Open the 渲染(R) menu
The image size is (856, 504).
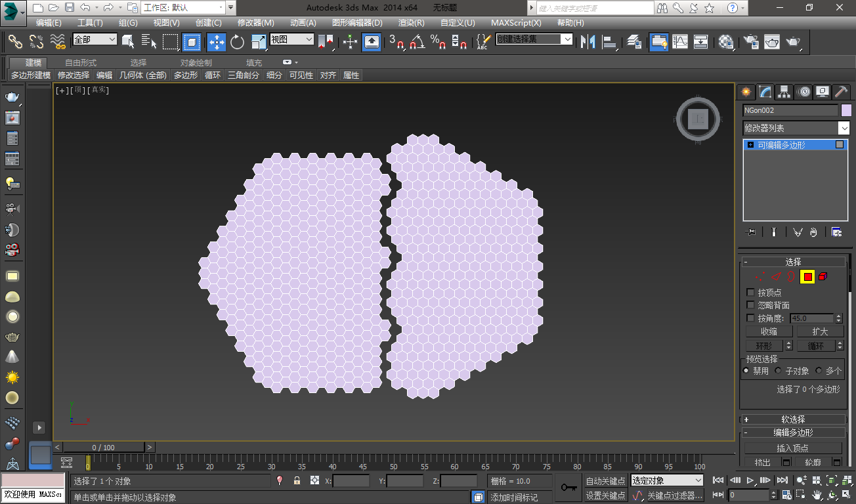point(411,22)
